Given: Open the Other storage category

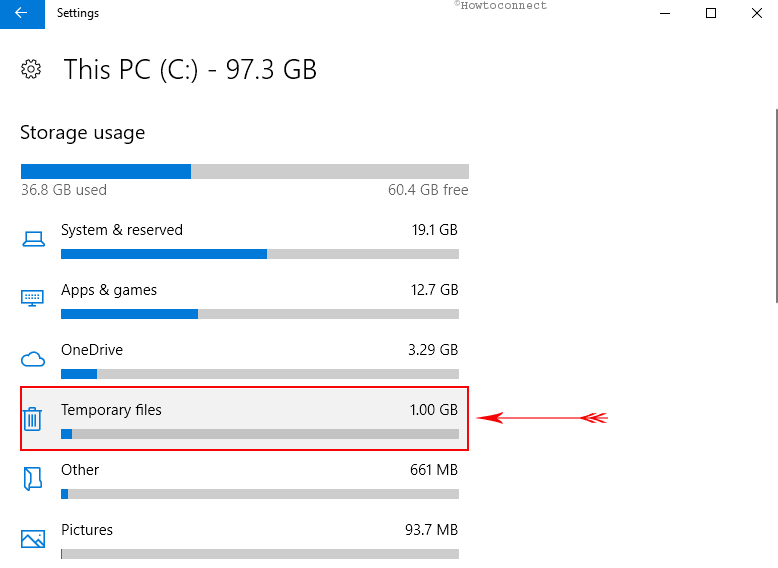Looking at the screenshot, I should click(x=245, y=480).
